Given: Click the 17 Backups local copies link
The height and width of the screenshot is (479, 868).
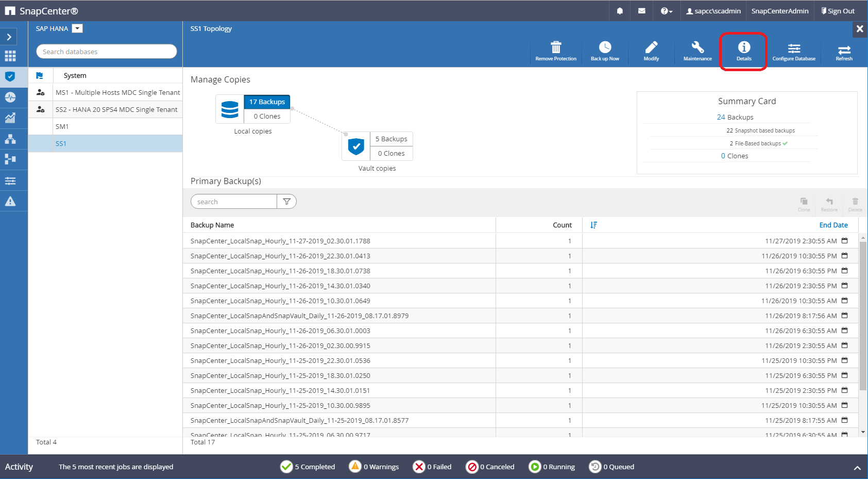Looking at the screenshot, I should click(x=267, y=102).
